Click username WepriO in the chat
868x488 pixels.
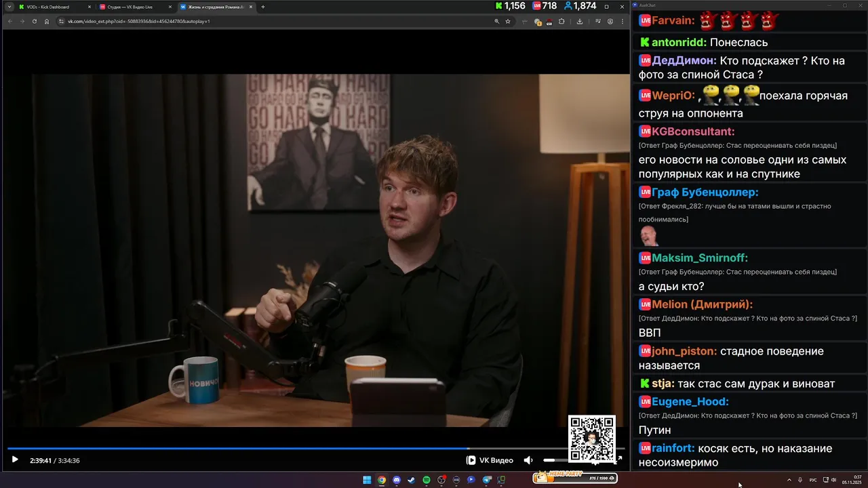pos(673,96)
